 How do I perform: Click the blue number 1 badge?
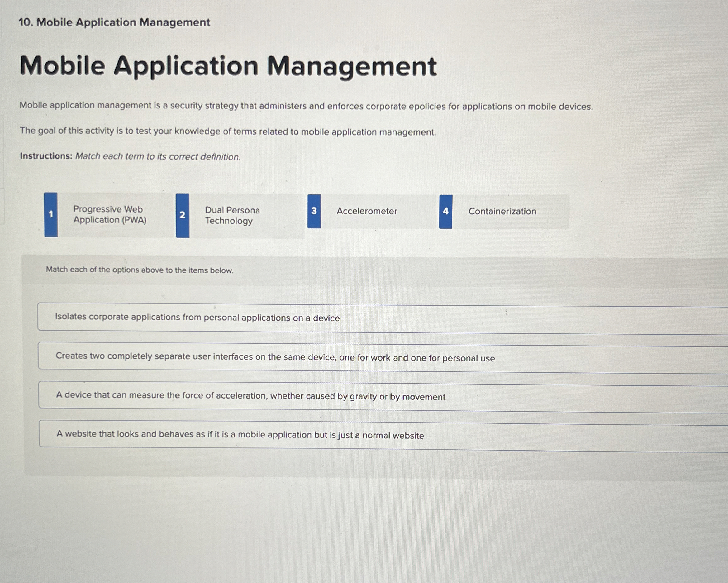[x=51, y=214]
